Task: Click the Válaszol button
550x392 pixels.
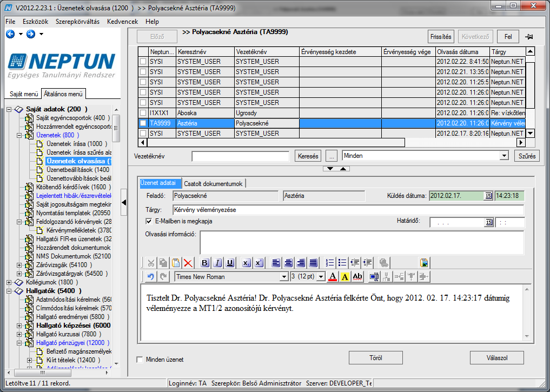Action: tap(497, 358)
